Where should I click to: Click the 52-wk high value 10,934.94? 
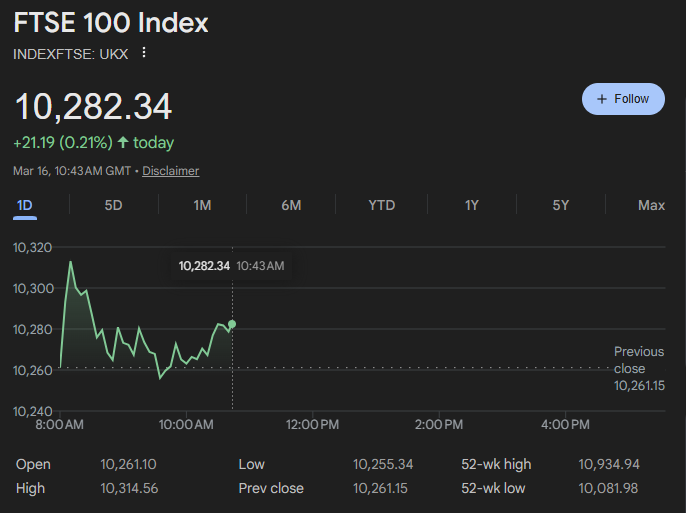click(x=608, y=464)
